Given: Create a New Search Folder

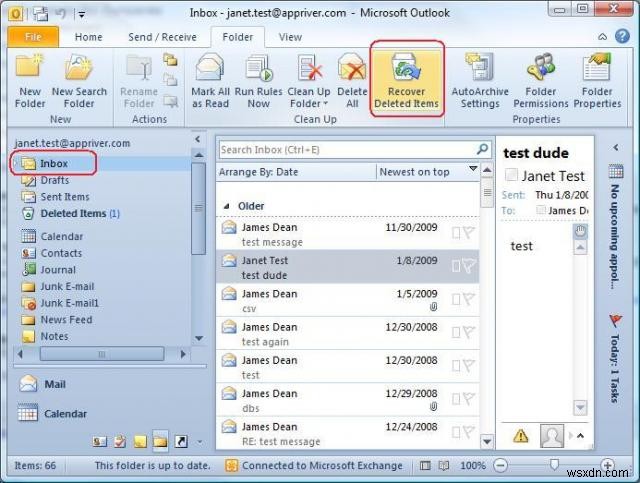Looking at the screenshot, I should 79,81.
